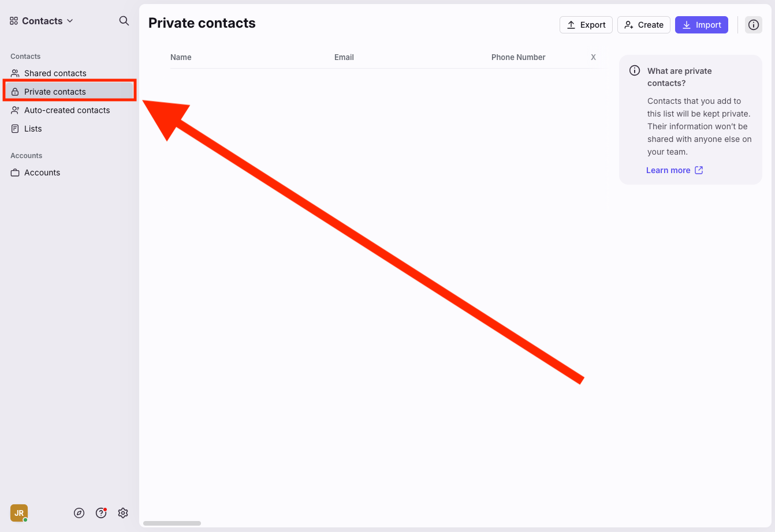Image resolution: width=775 pixels, height=532 pixels.
Task: Go to Auto-created contacts
Action: [66, 110]
